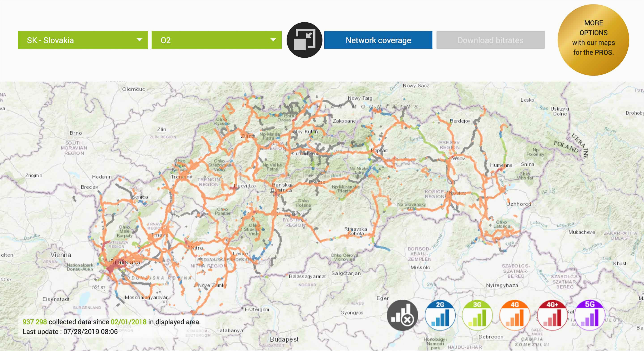Open the O2 operator dropdown
Image resolution: width=644 pixels, height=351 pixels.
(x=217, y=40)
